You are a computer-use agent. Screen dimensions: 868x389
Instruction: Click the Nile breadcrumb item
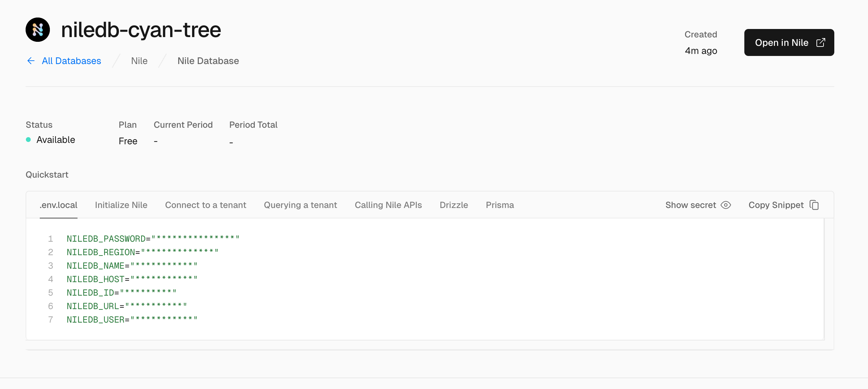[x=139, y=61]
